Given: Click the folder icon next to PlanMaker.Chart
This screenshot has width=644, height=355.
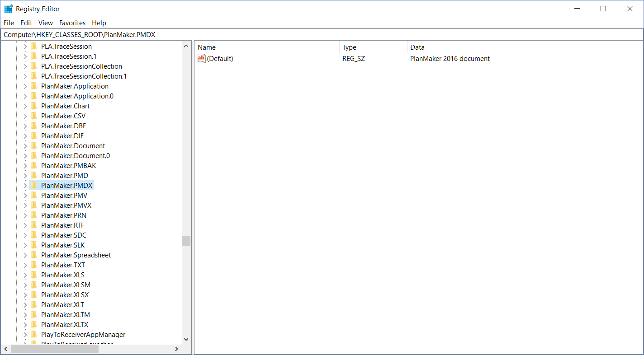Looking at the screenshot, I should tap(34, 106).
